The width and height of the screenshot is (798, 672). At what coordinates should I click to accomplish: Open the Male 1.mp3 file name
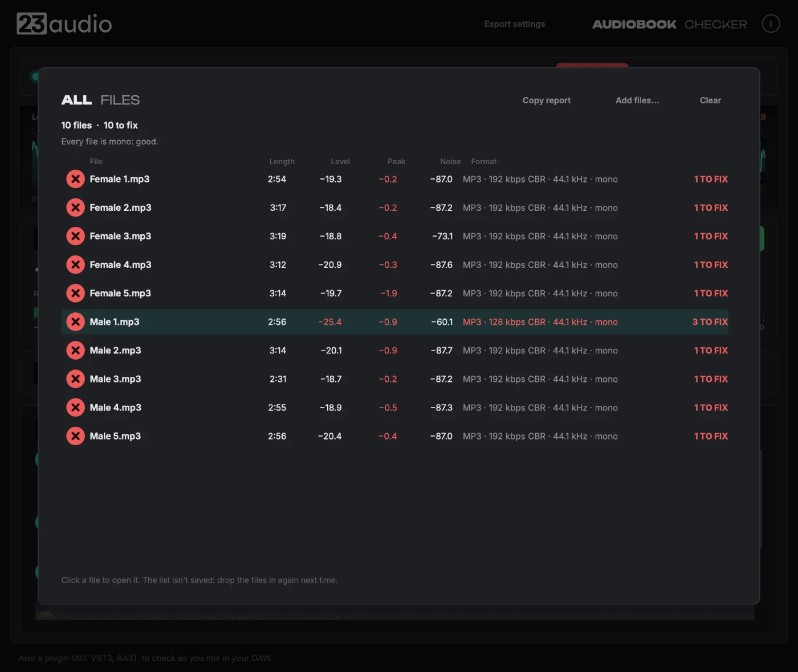[x=115, y=322]
